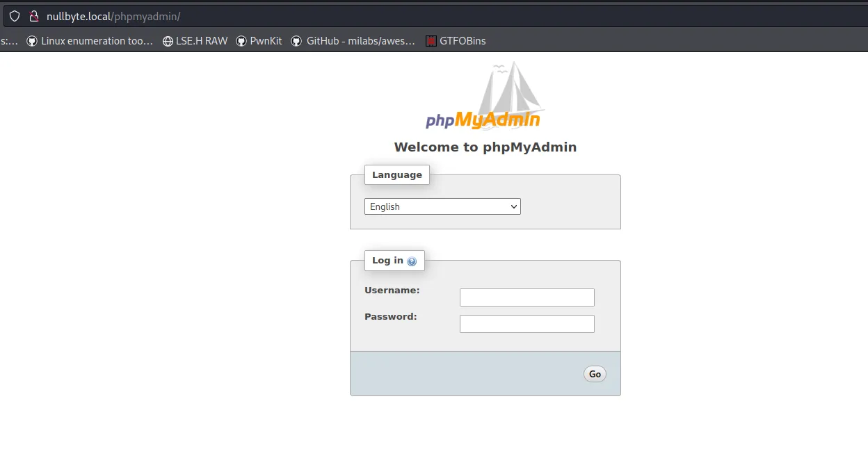The height and width of the screenshot is (465, 868).
Task: Open the English language dropdown
Action: (442, 206)
